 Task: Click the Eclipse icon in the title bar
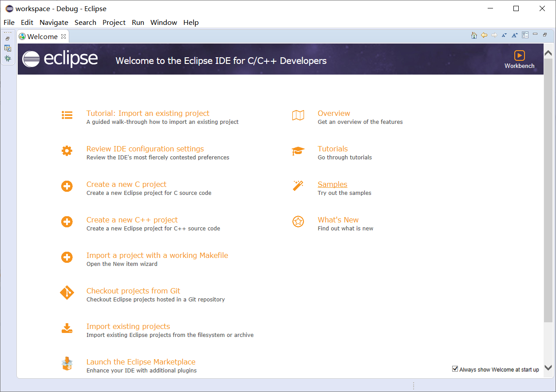pyautogui.click(x=9, y=8)
